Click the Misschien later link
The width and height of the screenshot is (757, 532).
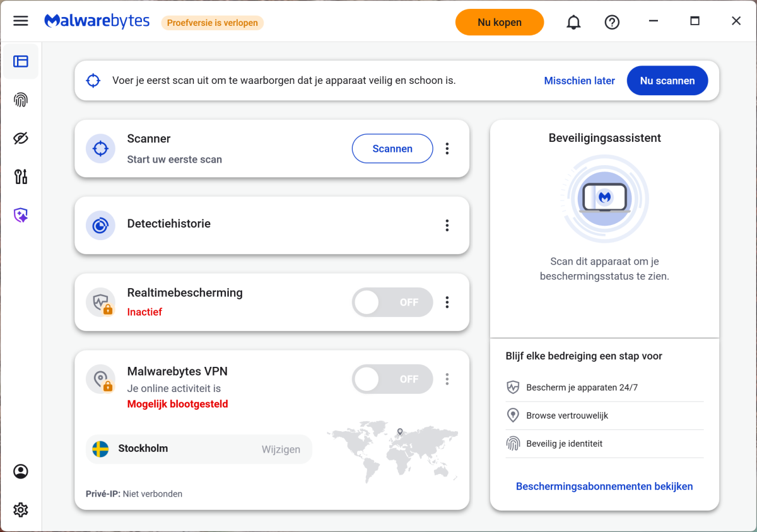(579, 81)
